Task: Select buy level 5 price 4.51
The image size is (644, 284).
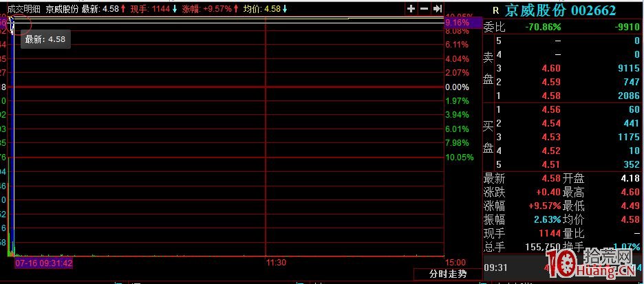Action: [551, 165]
